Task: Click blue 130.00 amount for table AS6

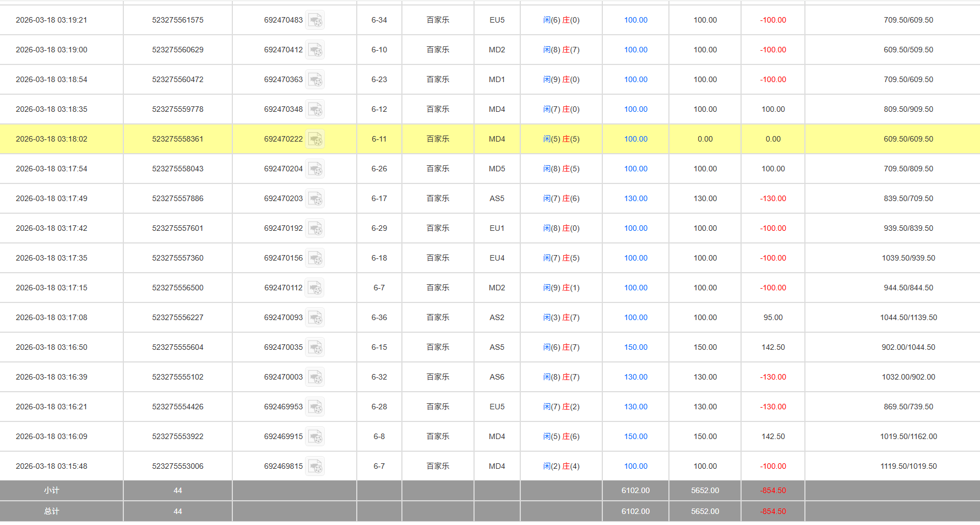Action: tap(635, 377)
